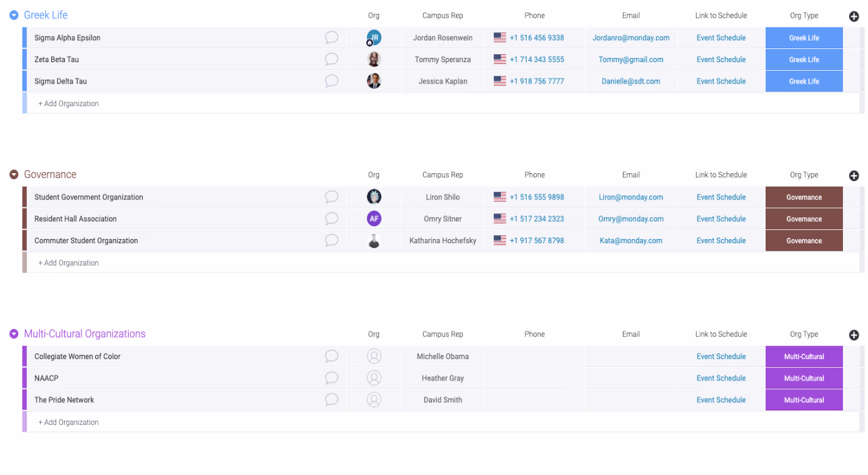This screenshot has height=475, width=868.
Task: Add Organization in Greek Life group
Action: 68,104
